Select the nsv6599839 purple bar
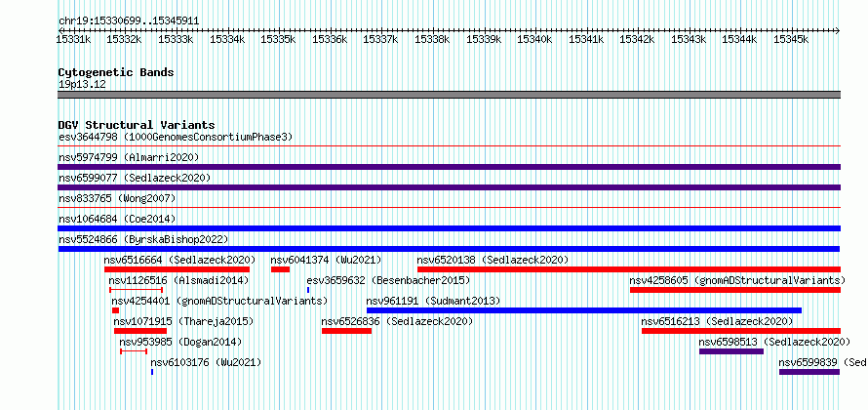Viewport: 868px width, 410px height. click(809, 372)
